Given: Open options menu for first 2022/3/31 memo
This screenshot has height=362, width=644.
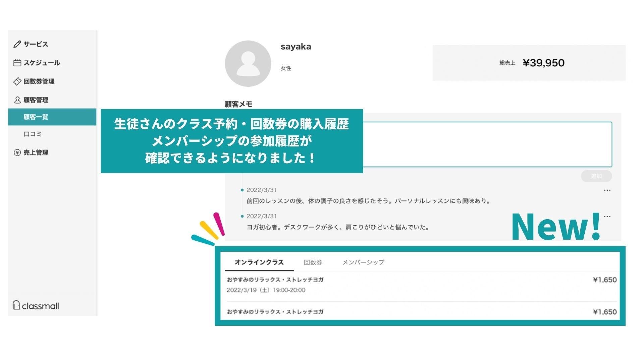Looking at the screenshot, I should click(607, 190).
